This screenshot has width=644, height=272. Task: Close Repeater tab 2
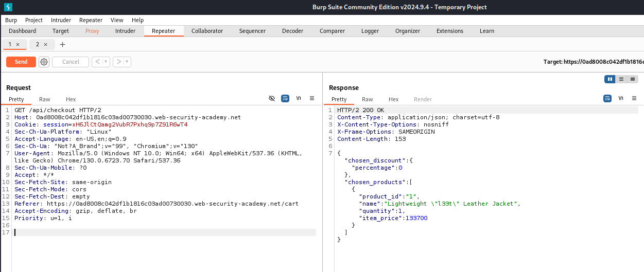[x=45, y=45]
